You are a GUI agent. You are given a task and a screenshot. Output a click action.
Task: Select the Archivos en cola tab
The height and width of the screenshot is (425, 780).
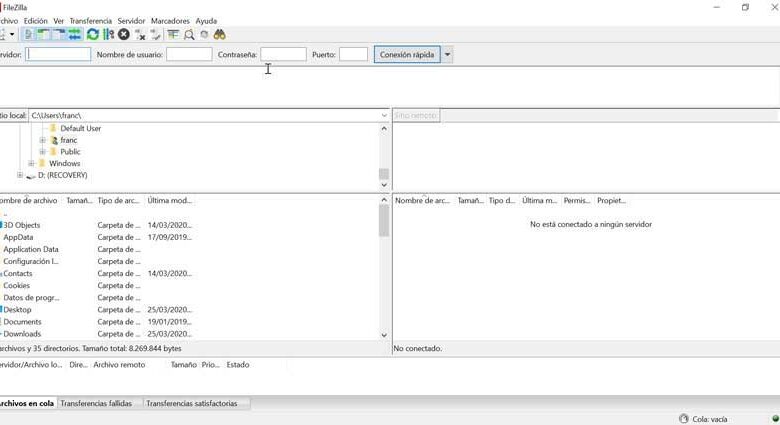coord(27,404)
